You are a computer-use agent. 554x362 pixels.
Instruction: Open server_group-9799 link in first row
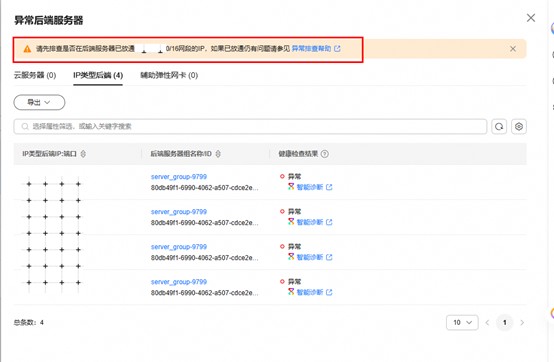coord(179,177)
